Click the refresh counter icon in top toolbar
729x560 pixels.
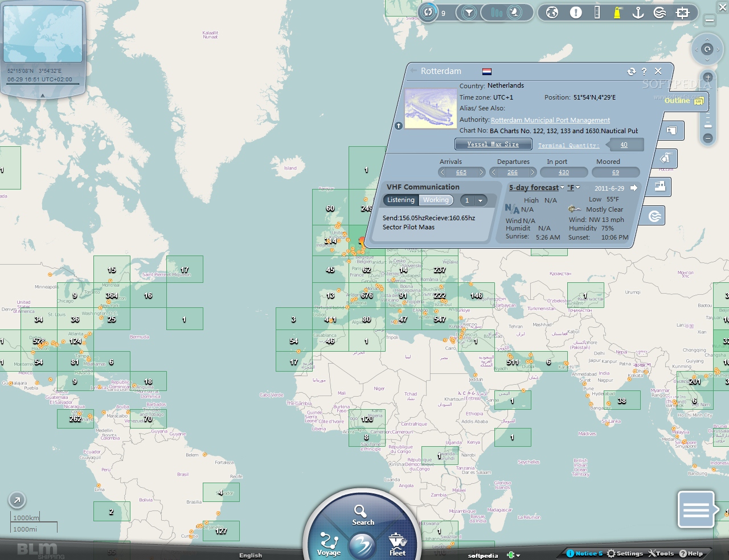(428, 12)
